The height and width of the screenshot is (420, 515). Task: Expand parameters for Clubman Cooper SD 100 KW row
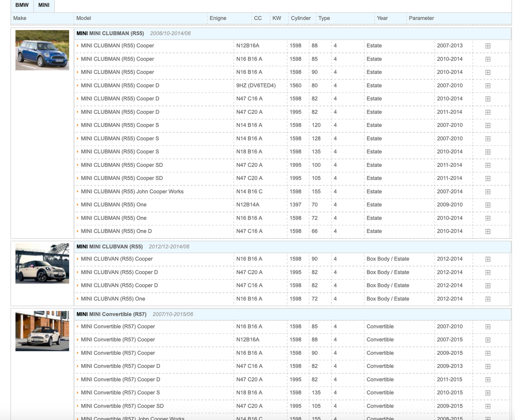(x=488, y=165)
